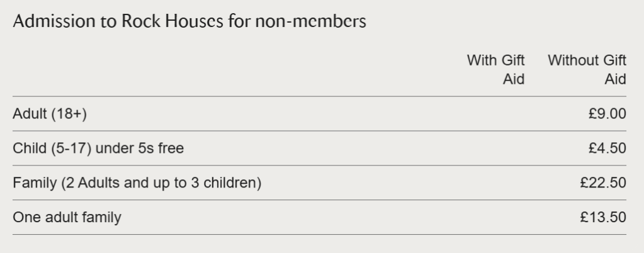Click the £9.00 adult price
644x253 pixels.
click(x=606, y=114)
